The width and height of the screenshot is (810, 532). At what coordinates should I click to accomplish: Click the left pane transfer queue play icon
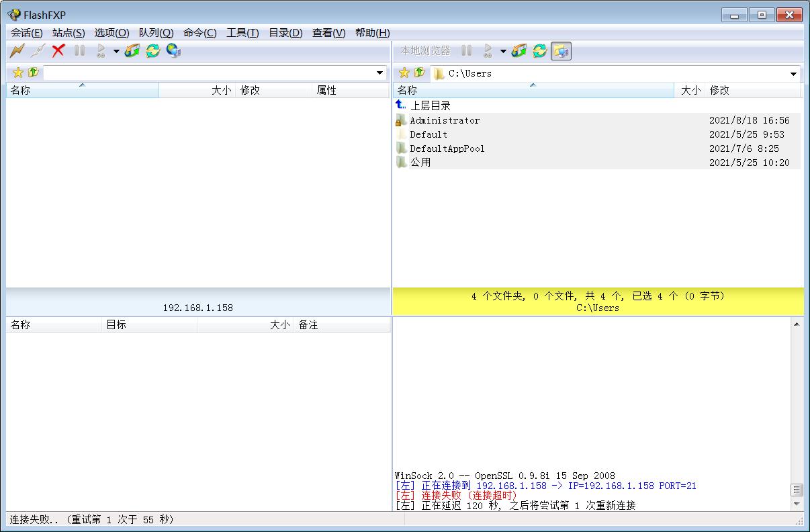101,50
